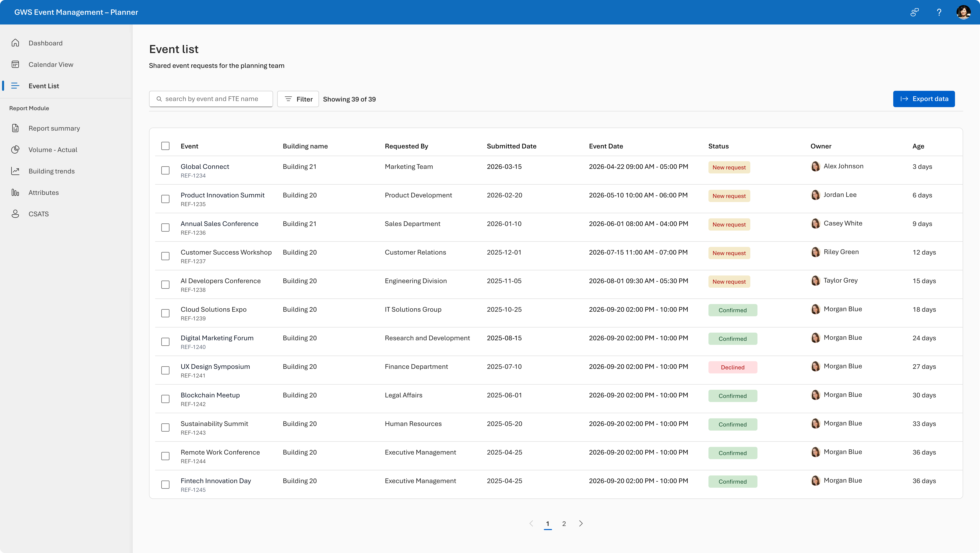980x553 pixels.
Task: Toggle the select-all checkbox in table header
Action: point(165,146)
